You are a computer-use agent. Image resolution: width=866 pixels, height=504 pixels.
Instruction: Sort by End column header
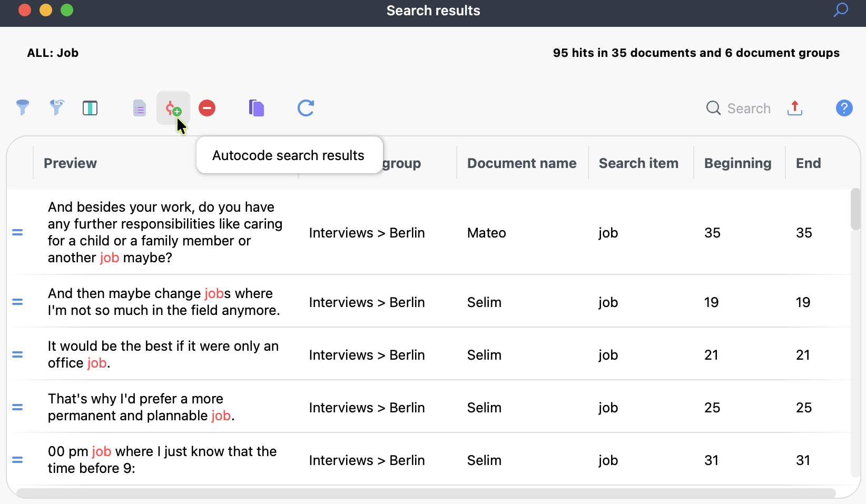tap(808, 163)
